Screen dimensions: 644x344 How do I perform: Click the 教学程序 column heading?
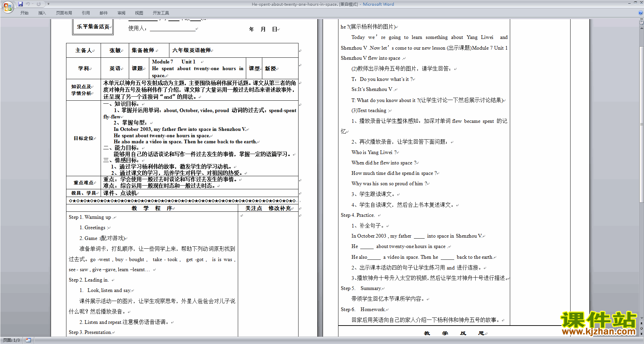coord(152,208)
